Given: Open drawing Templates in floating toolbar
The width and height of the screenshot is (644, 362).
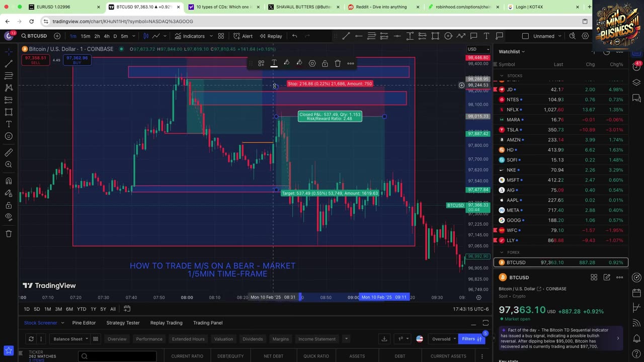Looking at the screenshot, I should (261, 63).
